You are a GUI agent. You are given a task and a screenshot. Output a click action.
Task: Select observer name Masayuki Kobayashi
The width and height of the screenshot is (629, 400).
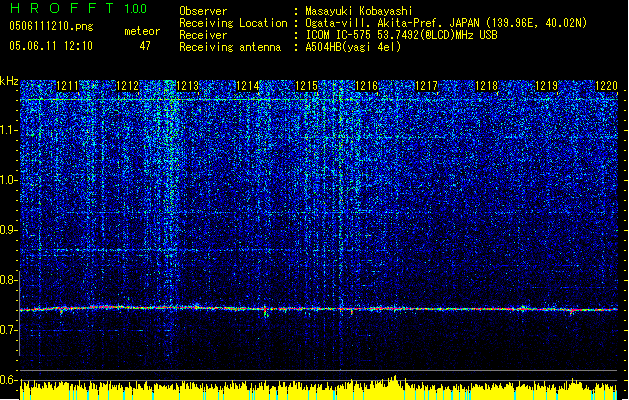(359, 11)
